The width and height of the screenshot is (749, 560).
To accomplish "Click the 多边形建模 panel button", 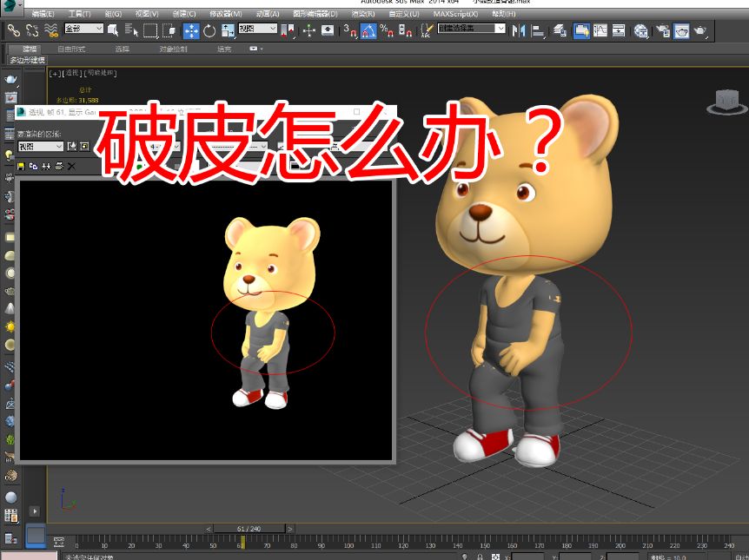I will coord(27,60).
